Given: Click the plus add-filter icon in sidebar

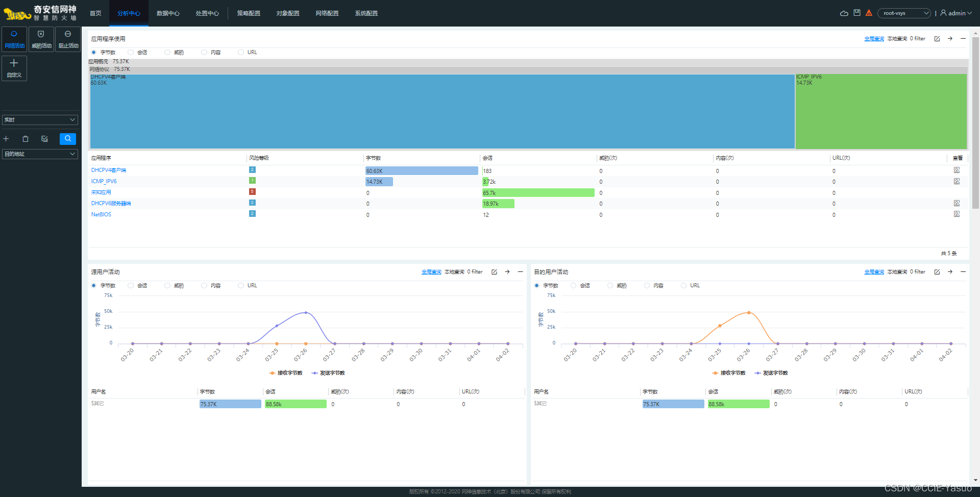Looking at the screenshot, I should point(6,139).
